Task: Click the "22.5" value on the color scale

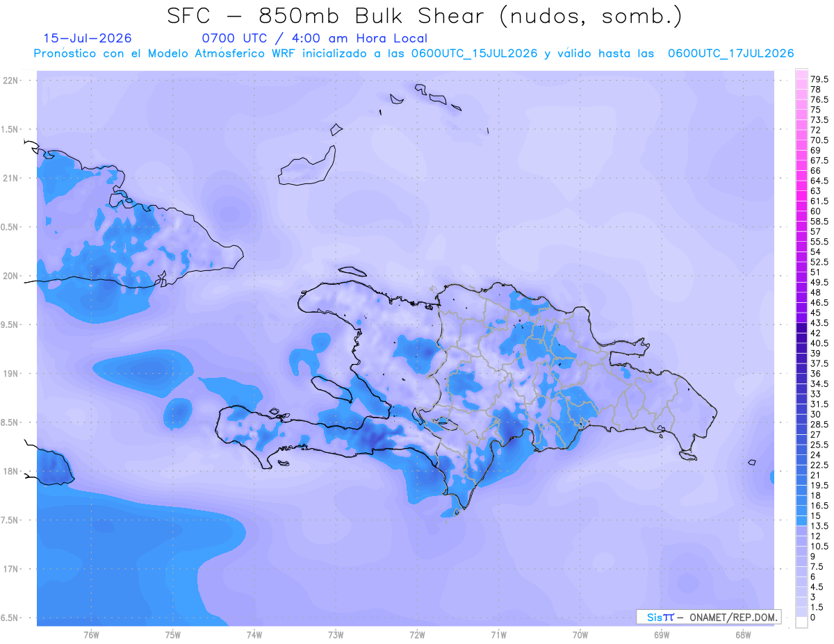Action: click(819, 465)
